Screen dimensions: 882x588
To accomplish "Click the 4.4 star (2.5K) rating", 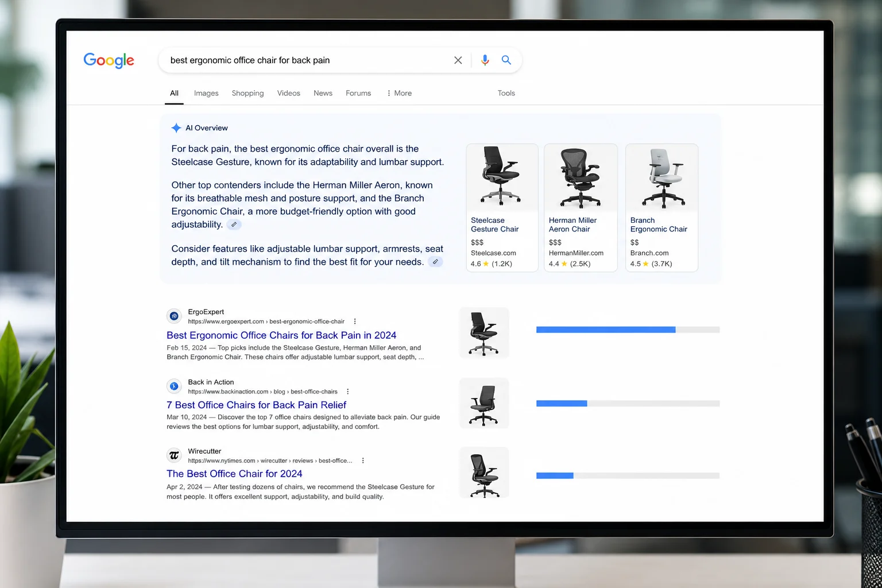I will [x=570, y=264].
